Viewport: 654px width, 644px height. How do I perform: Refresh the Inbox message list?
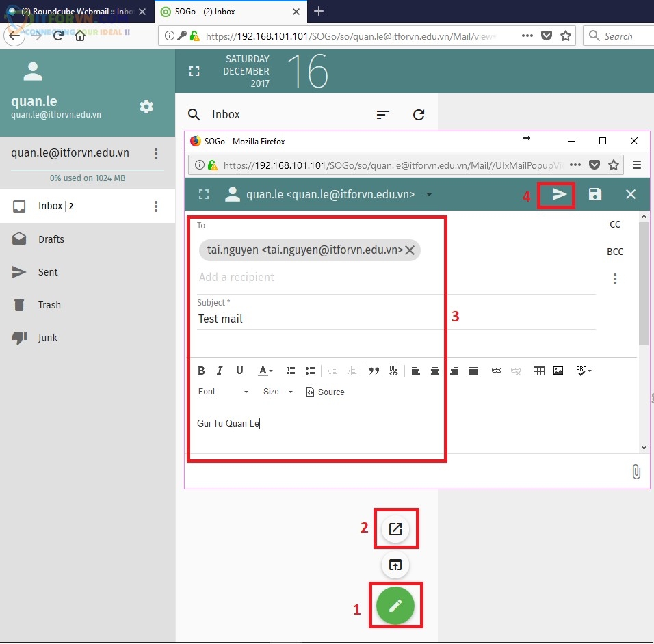coord(419,115)
